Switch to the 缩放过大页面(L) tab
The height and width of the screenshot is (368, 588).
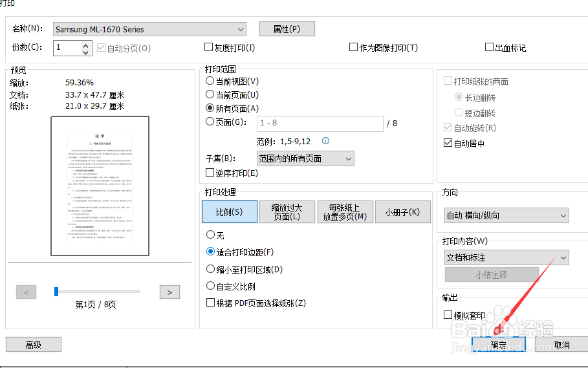[x=287, y=211]
